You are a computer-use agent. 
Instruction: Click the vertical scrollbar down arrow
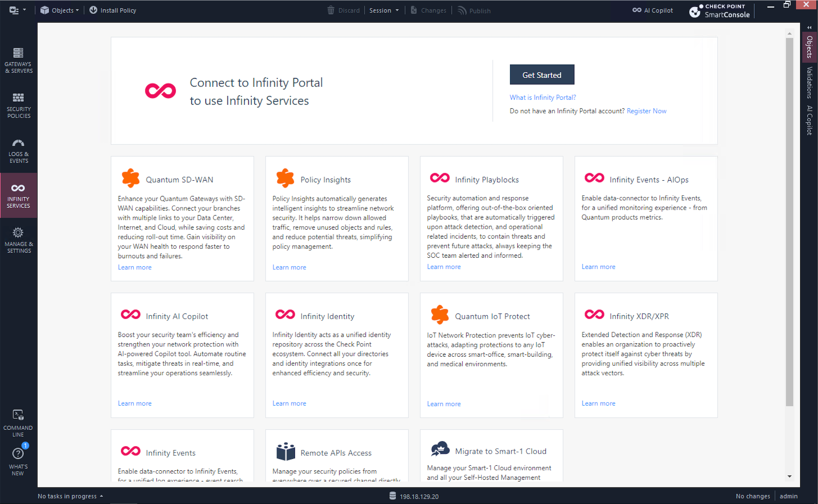789,476
